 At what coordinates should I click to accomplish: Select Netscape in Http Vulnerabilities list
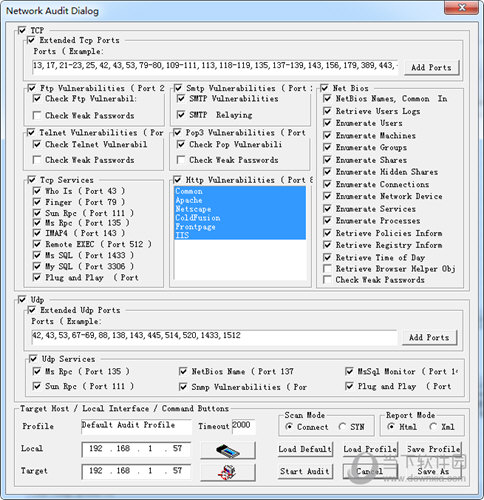point(240,209)
